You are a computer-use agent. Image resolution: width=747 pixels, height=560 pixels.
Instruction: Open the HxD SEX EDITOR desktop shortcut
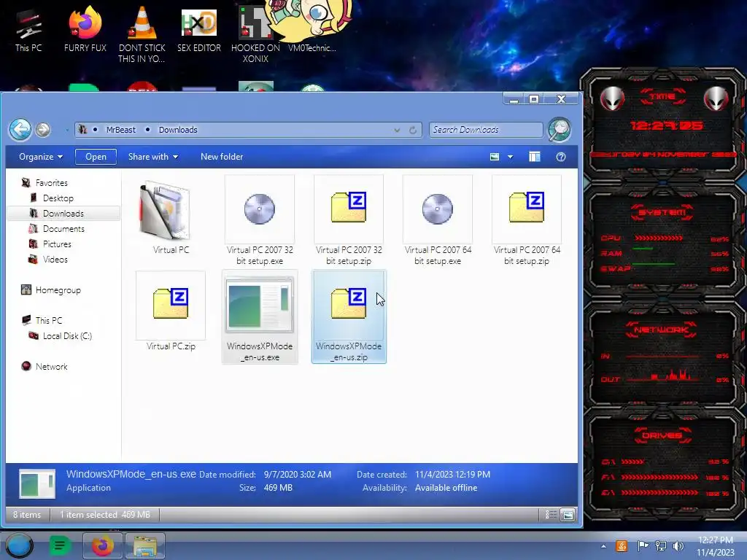coord(199,29)
